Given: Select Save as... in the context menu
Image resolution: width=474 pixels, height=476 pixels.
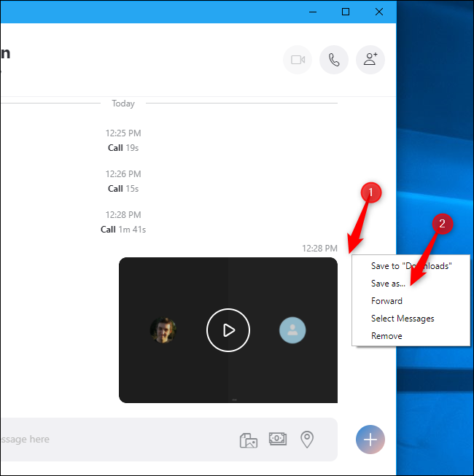Looking at the screenshot, I should click(x=390, y=284).
